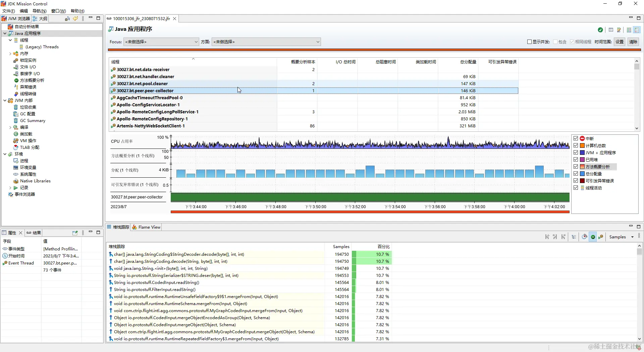Collapse the JVM 内部 tree node

5,100
